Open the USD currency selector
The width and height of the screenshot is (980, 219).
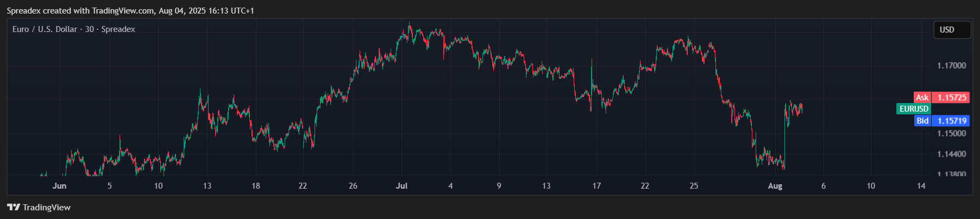[952, 30]
